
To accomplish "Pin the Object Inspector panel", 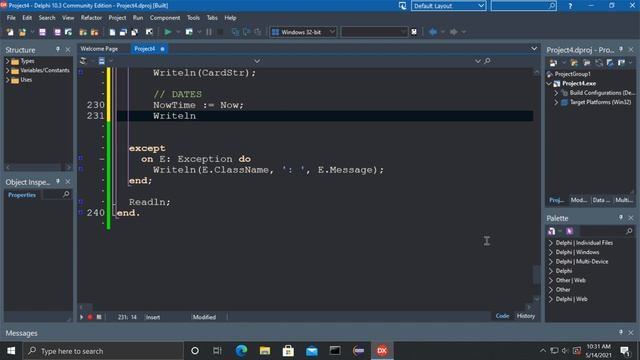I will pyautogui.click(x=58, y=182).
